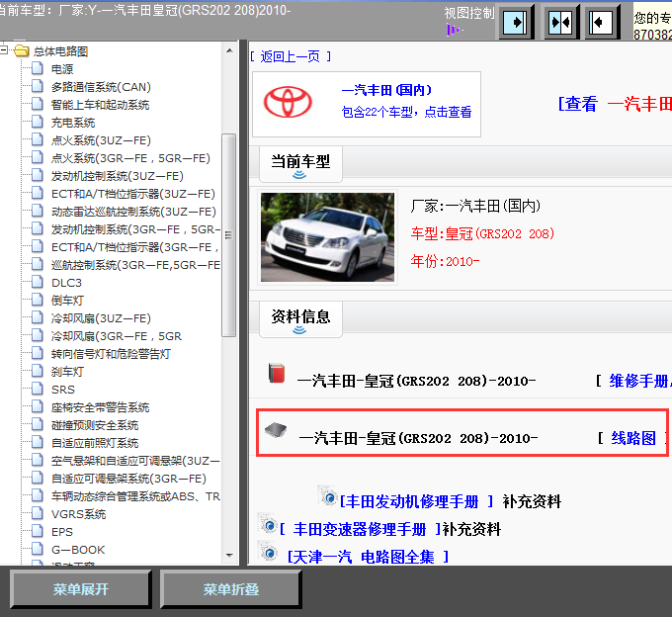
Task: Click the gray device icon beside 线路图 row
Action: pyautogui.click(x=276, y=430)
